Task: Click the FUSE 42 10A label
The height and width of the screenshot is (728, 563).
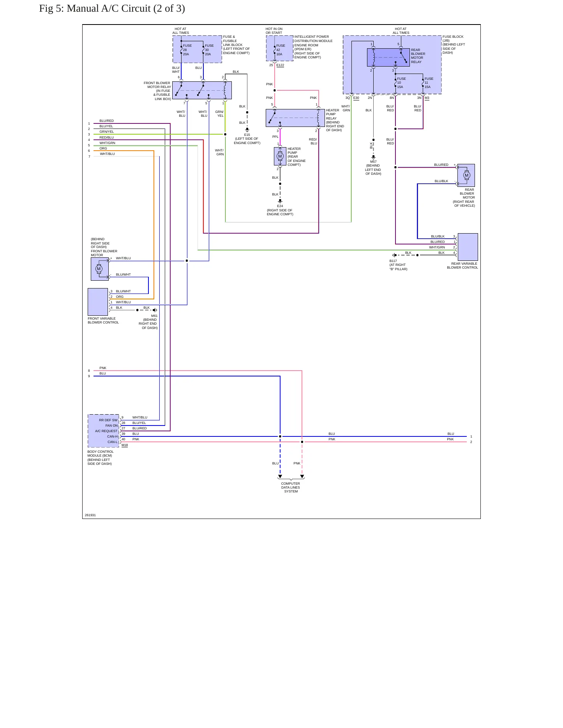Action: tap(281, 50)
